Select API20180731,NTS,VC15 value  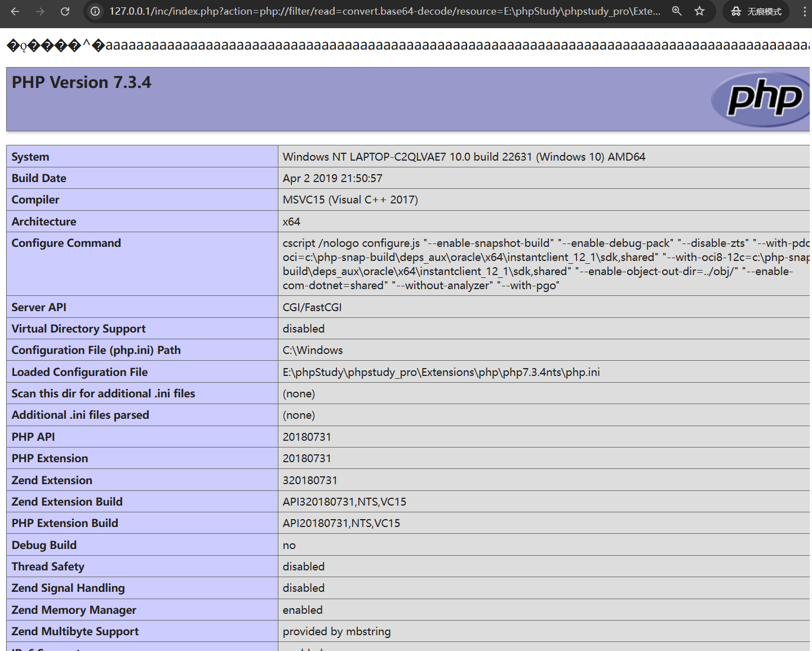click(x=341, y=523)
